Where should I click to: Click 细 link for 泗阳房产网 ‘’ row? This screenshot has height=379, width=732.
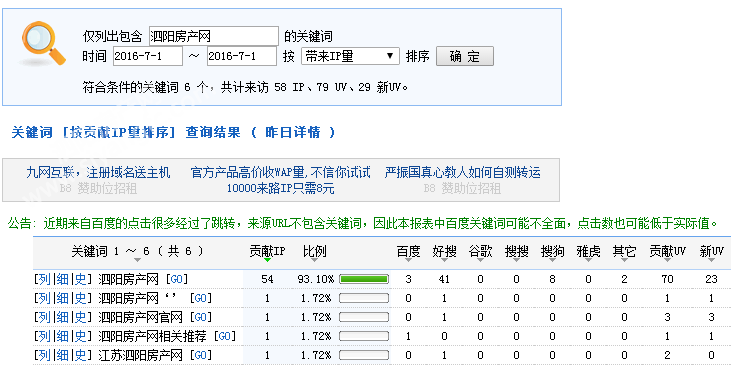[x=62, y=298]
